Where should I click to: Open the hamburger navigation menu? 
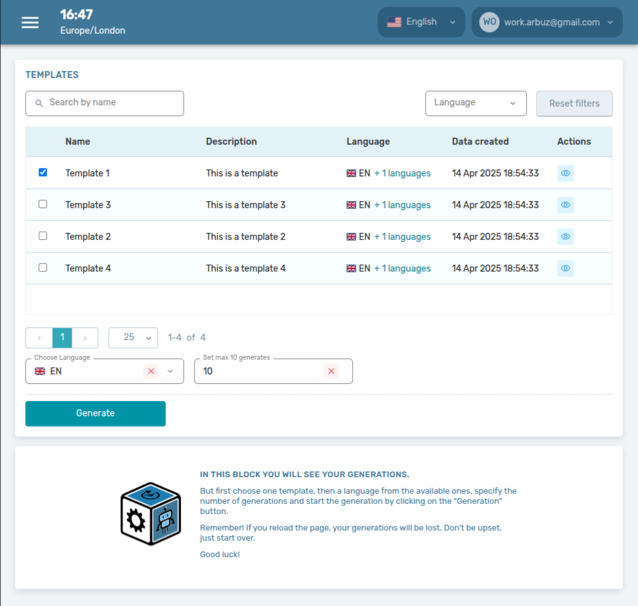pos(30,22)
